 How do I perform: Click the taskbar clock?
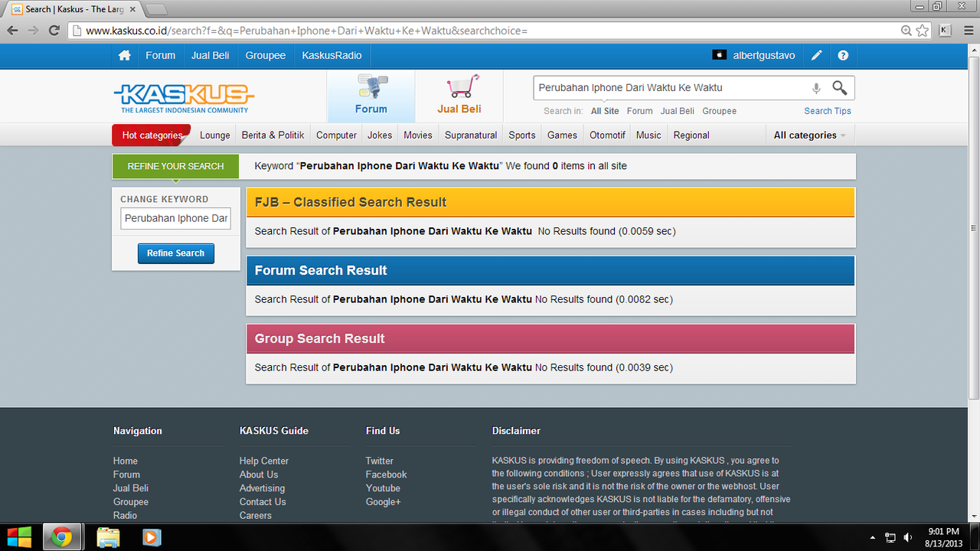(943, 537)
